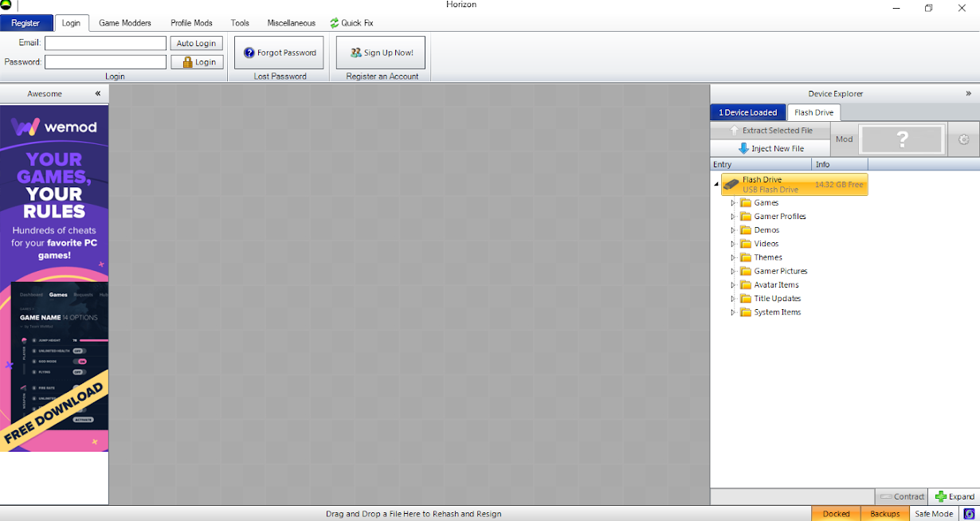Screen dimensions: 980x521
Task: Toggle Docked mode in the status bar
Action: click(x=835, y=514)
